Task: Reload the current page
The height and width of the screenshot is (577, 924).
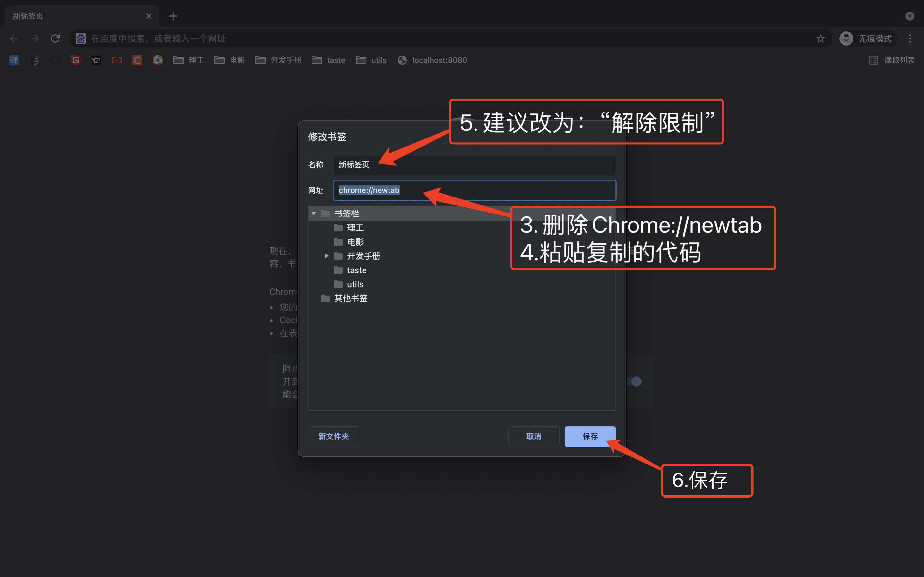Action: [x=56, y=38]
